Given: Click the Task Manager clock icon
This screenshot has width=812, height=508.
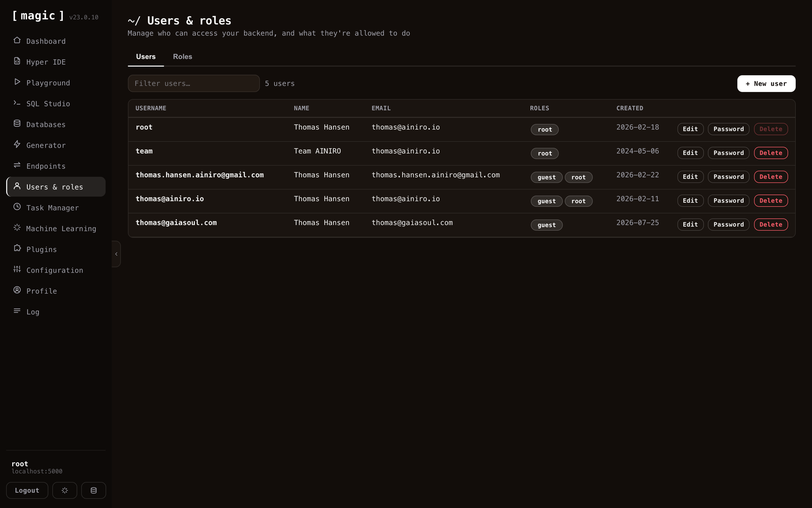Looking at the screenshot, I should coord(17,207).
